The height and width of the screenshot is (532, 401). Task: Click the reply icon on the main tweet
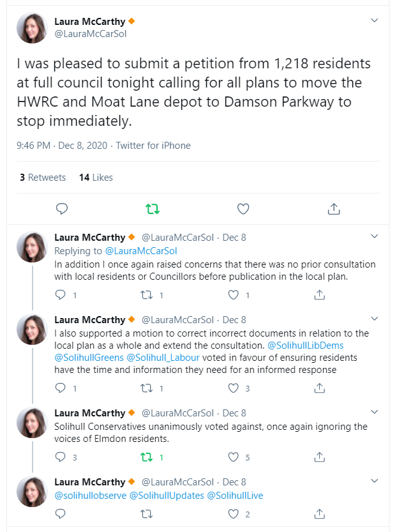[62, 209]
